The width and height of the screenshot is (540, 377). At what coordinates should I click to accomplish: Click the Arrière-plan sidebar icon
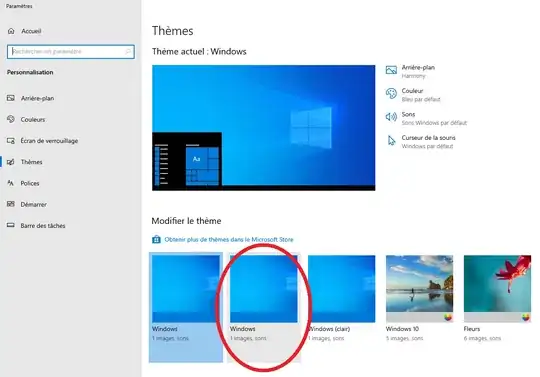(x=11, y=98)
